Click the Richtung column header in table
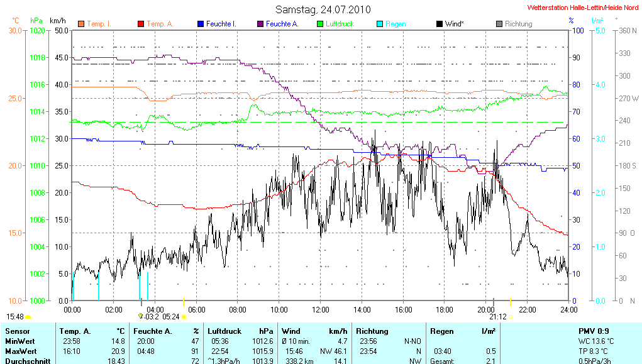Image resolution: width=642 pixels, height=364 pixels. tap(372, 331)
